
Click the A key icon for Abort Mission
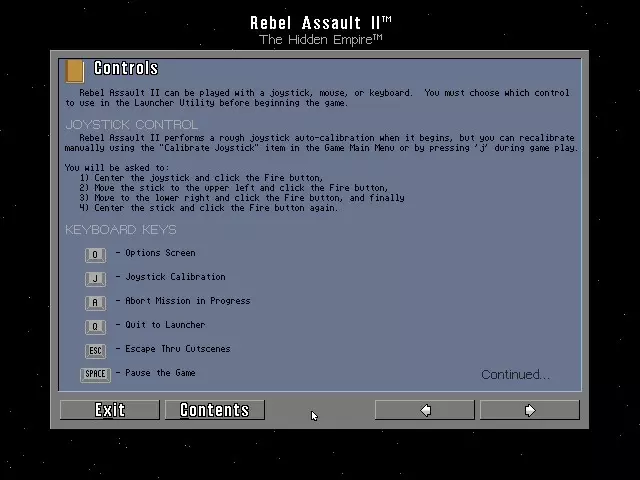[96, 303]
